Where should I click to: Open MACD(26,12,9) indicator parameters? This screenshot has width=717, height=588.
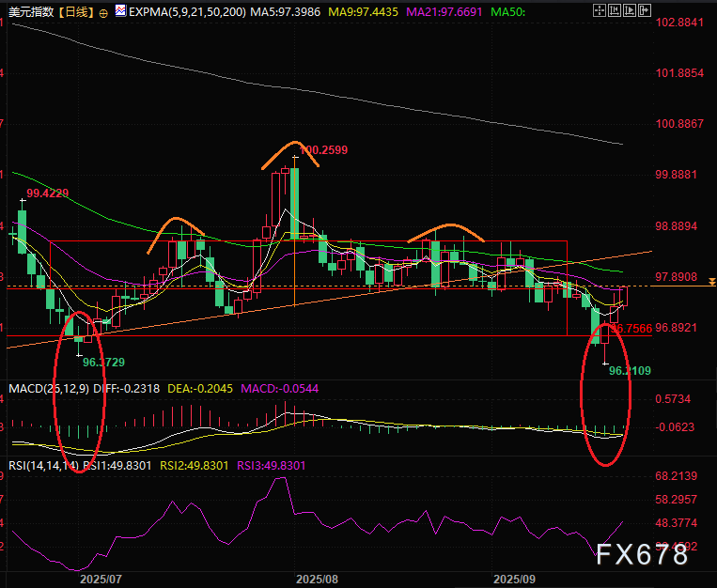tap(47, 388)
